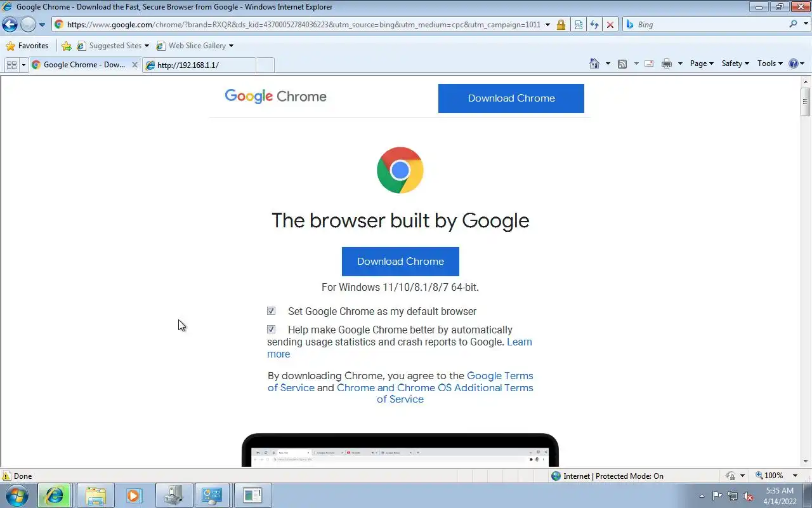Open the Learn more link
Viewport: 812px width, 508px height.
[x=520, y=342]
